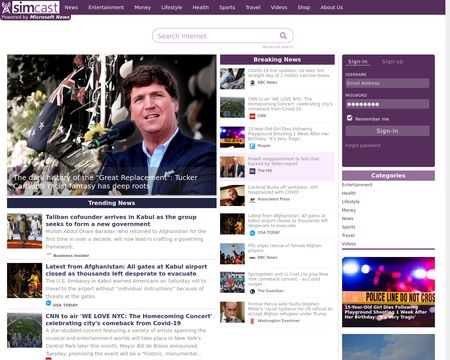
Task: Open Videos in Categories list
Action: (x=349, y=244)
